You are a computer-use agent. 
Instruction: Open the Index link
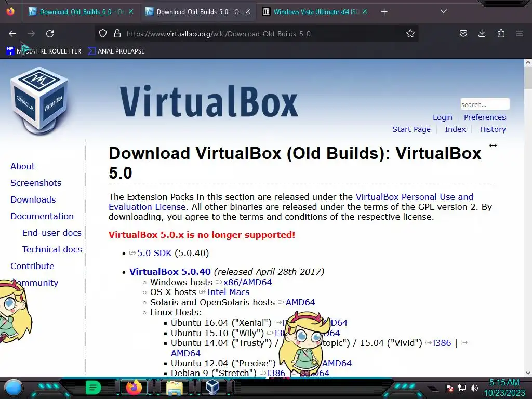[x=455, y=129]
